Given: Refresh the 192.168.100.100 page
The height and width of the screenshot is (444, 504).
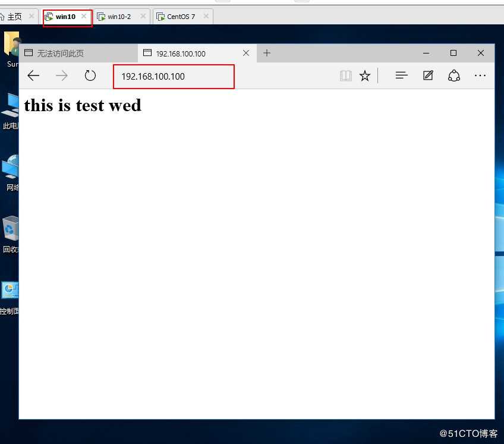Looking at the screenshot, I should point(90,76).
